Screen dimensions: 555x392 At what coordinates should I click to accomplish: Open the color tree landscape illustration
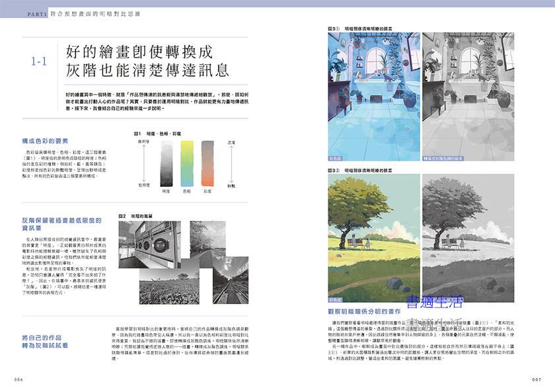click(x=373, y=235)
